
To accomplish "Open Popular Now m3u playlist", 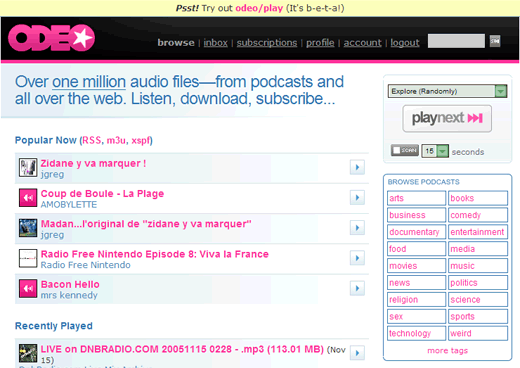I will point(116,140).
